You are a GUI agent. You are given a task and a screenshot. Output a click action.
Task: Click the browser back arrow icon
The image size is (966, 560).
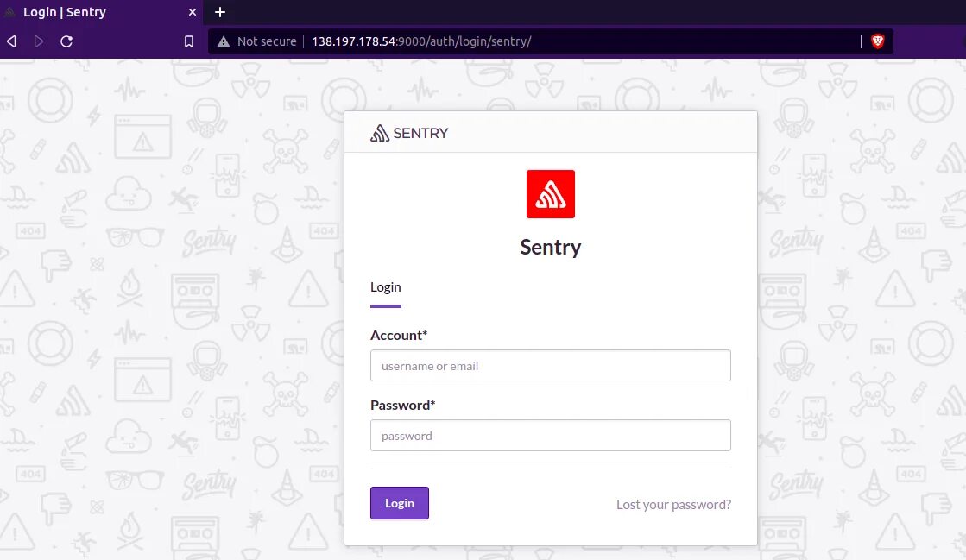[11, 41]
